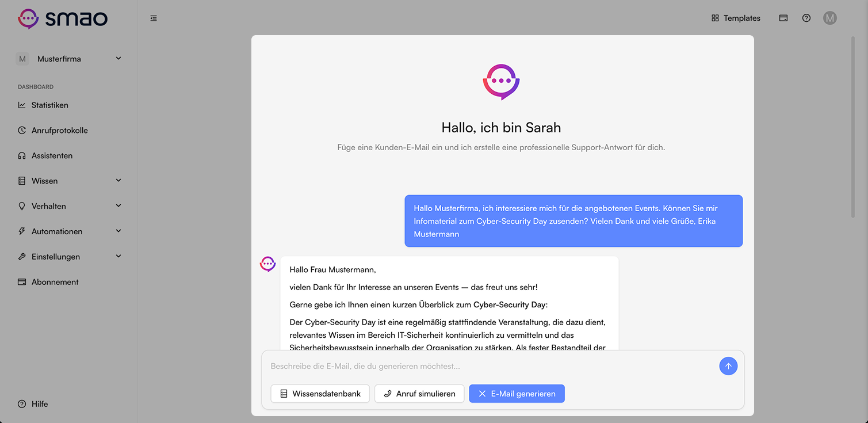
Task: Click the Statistiken chart icon
Action: point(22,105)
